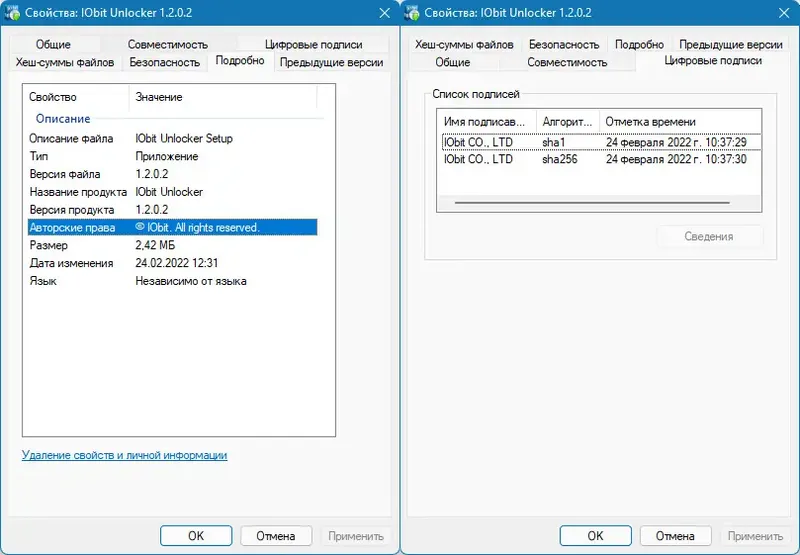The image size is (800, 555).
Task: Click Удаление свойств и личной информации link
Action: [124, 455]
